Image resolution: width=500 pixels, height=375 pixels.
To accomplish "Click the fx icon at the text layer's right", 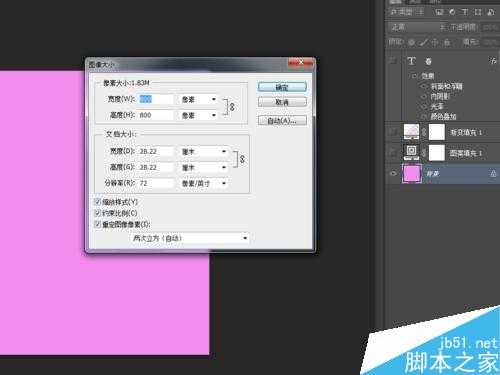I will 493,61.
